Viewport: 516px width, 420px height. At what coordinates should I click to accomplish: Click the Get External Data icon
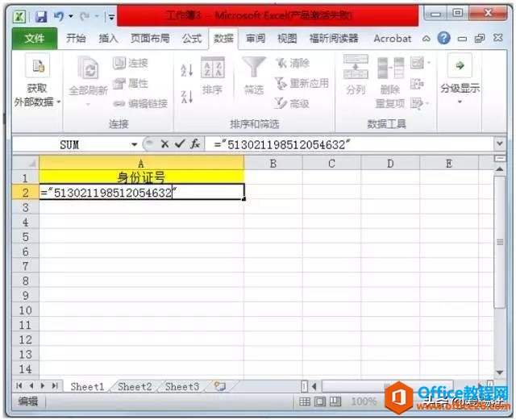(38, 66)
